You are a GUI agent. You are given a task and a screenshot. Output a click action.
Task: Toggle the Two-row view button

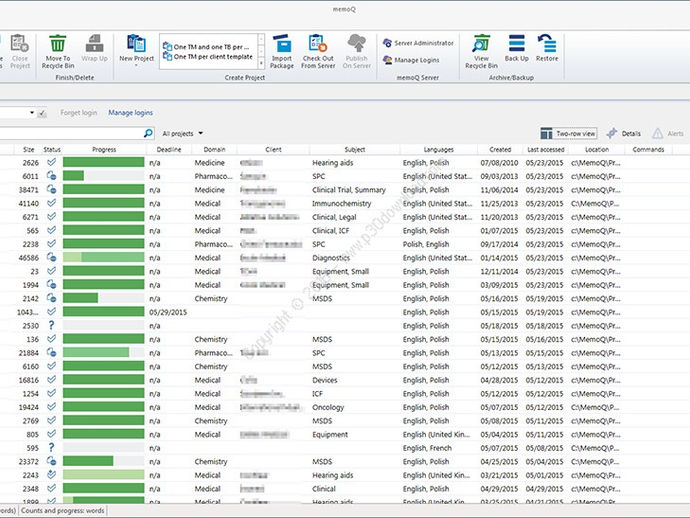(x=569, y=133)
